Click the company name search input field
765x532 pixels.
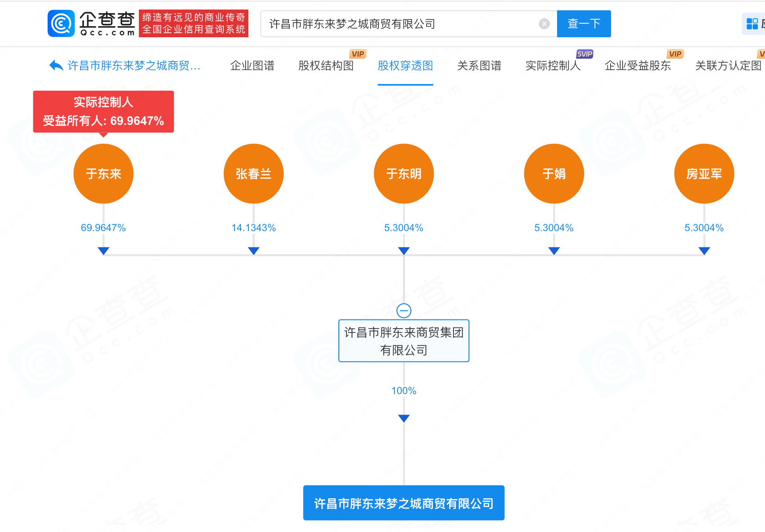(x=401, y=24)
